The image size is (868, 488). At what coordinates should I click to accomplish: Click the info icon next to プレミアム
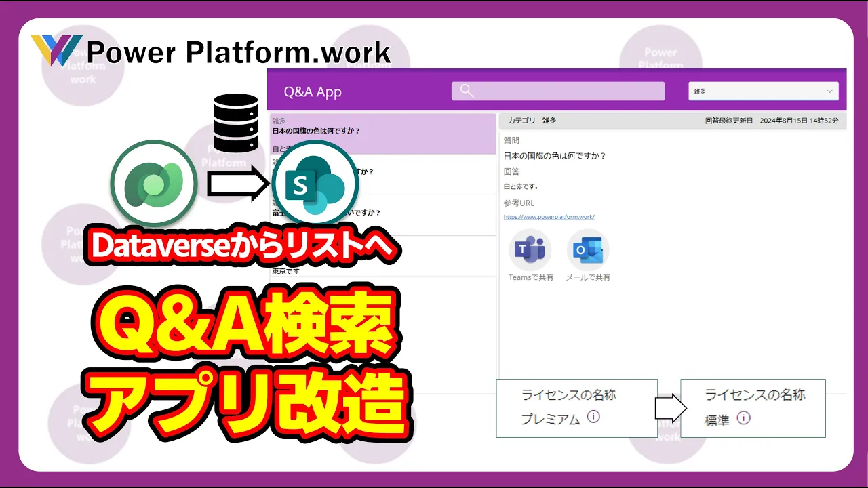[593, 417]
